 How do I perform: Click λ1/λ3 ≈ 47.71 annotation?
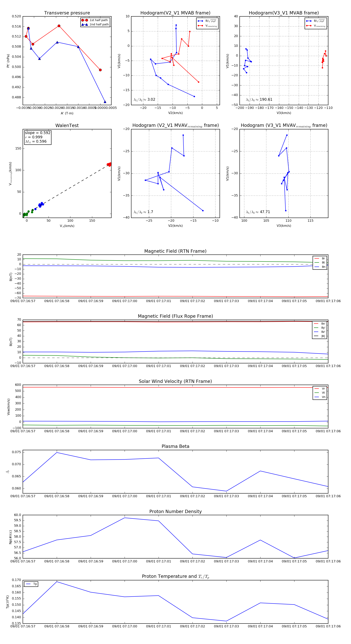point(258,212)
